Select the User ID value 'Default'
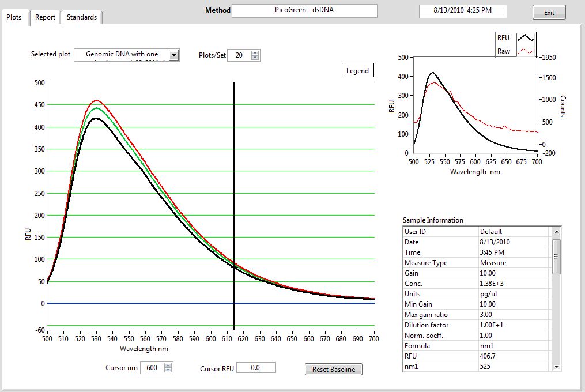This screenshot has height=392, width=585. [490, 232]
